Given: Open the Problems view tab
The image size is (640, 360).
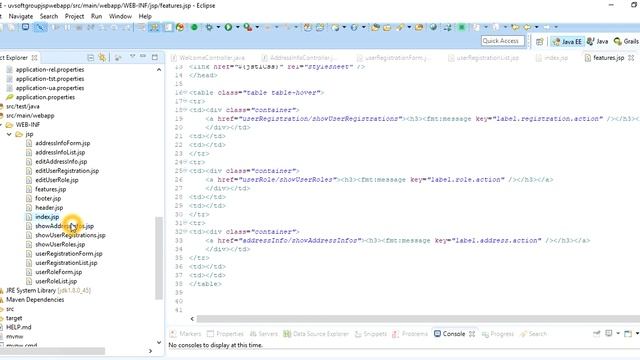Looking at the screenshot, I should click(x=410, y=334).
